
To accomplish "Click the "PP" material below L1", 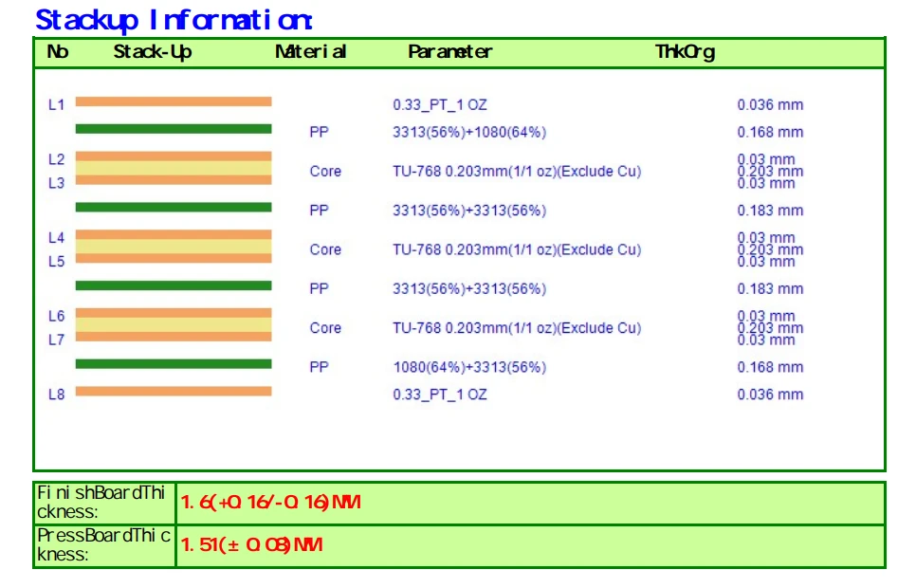I will (319, 132).
